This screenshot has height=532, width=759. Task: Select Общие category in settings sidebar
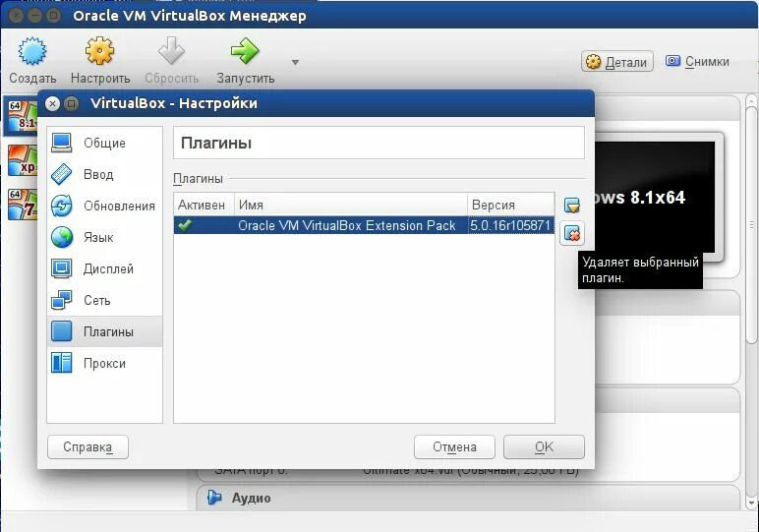point(104,143)
